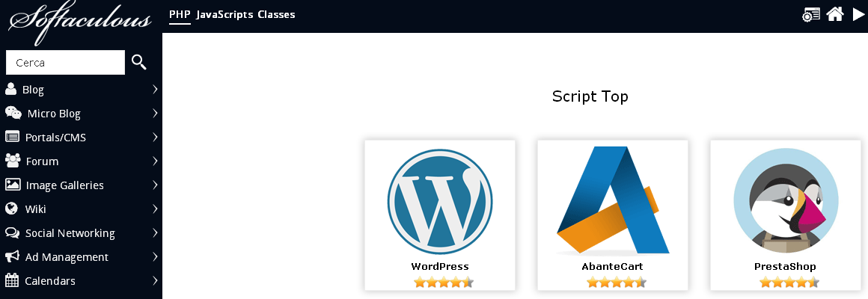Image resolution: width=868 pixels, height=299 pixels.
Task: Expand the Forum chevron
Action: tap(155, 161)
